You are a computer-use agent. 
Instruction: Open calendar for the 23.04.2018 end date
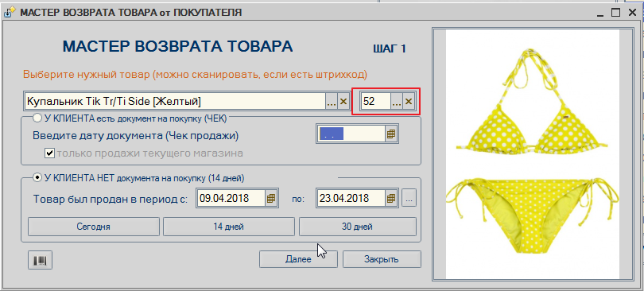tap(391, 198)
